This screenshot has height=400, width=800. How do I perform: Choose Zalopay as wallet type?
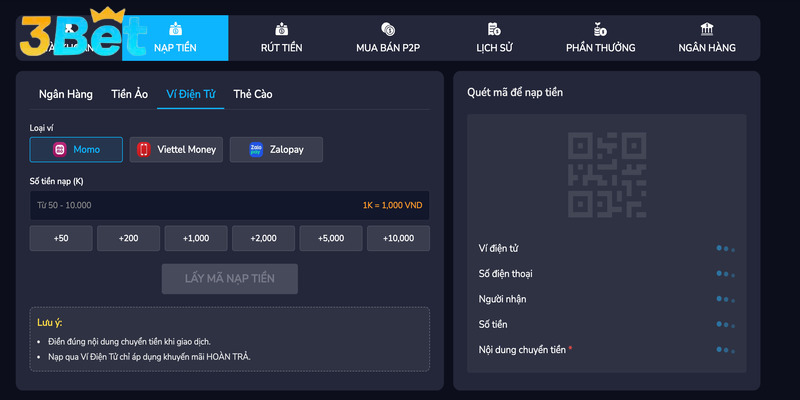[276, 149]
